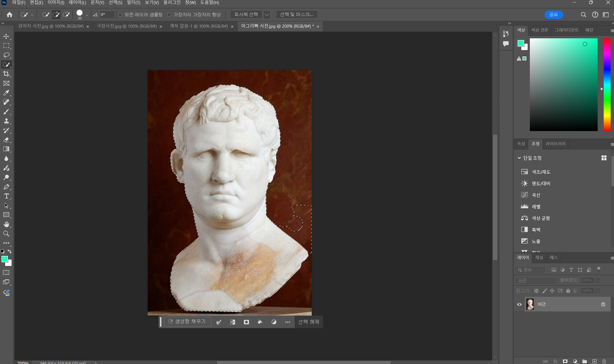Collapse the 단일 조정 section

(x=519, y=158)
